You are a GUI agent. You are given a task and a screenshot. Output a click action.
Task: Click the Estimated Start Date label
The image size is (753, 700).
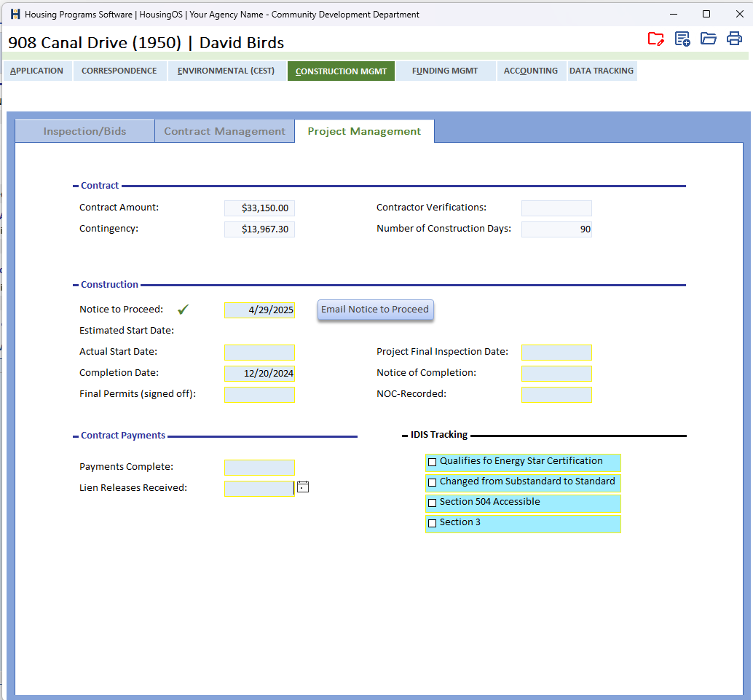(127, 331)
